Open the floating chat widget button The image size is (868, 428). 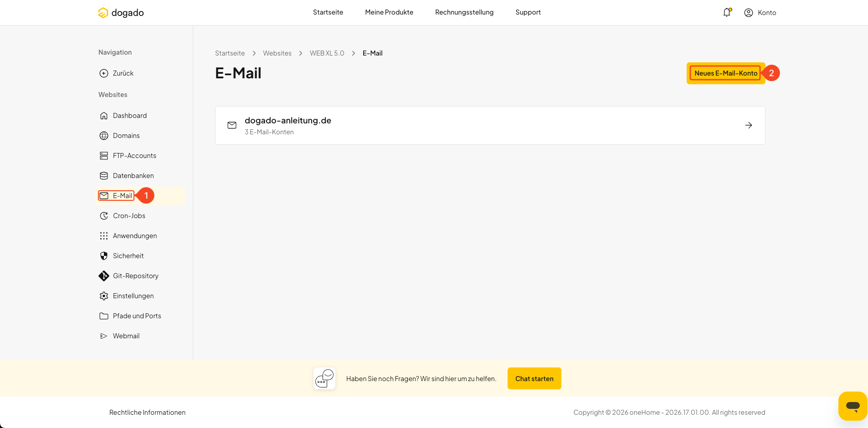pyautogui.click(x=853, y=406)
